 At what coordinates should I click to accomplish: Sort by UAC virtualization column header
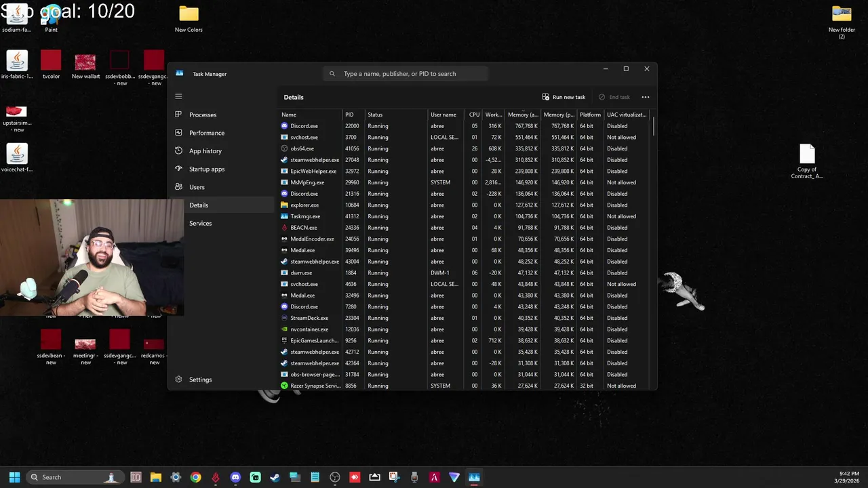click(x=627, y=115)
